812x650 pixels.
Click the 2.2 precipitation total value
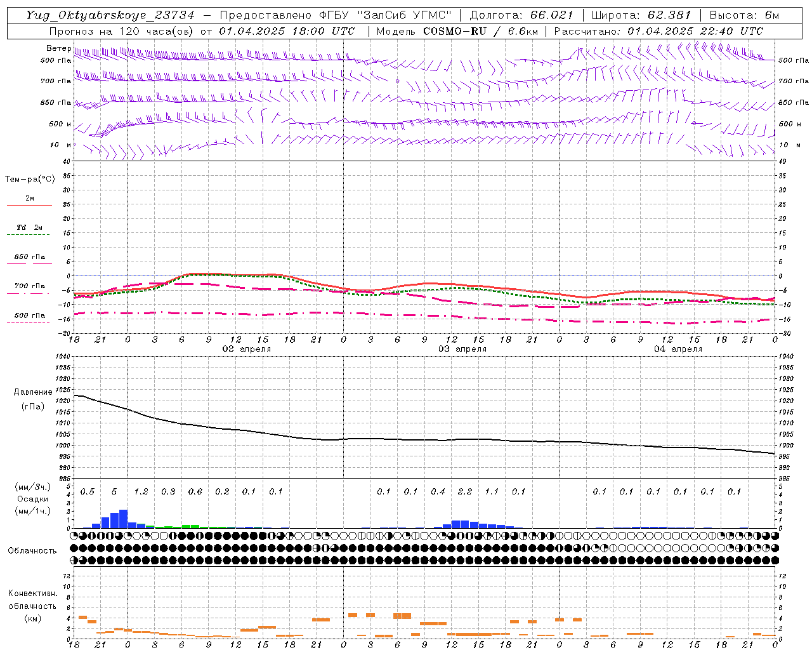point(465,492)
